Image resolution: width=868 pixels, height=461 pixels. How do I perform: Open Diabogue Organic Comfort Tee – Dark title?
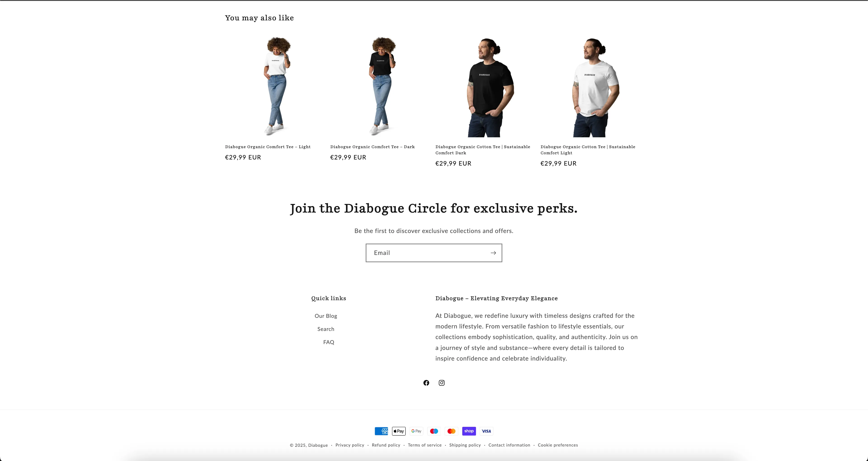[x=372, y=147]
